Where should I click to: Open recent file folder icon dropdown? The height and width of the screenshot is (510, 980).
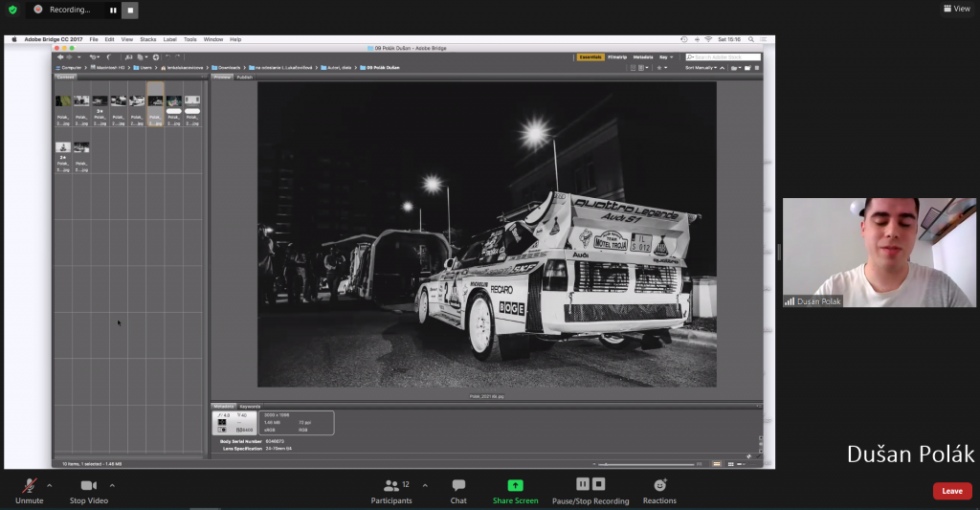[x=736, y=68]
